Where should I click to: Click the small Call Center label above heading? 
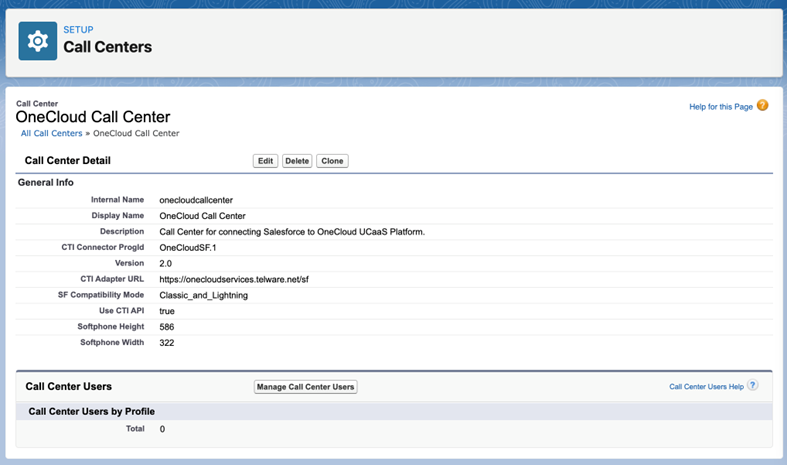(x=37, y=103)
